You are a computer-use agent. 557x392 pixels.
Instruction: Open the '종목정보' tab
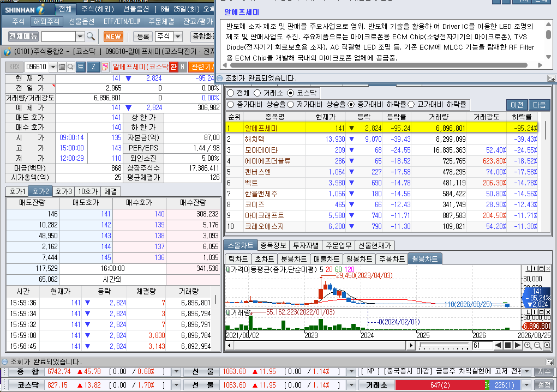pyautogui.click(x=273, y=245)
